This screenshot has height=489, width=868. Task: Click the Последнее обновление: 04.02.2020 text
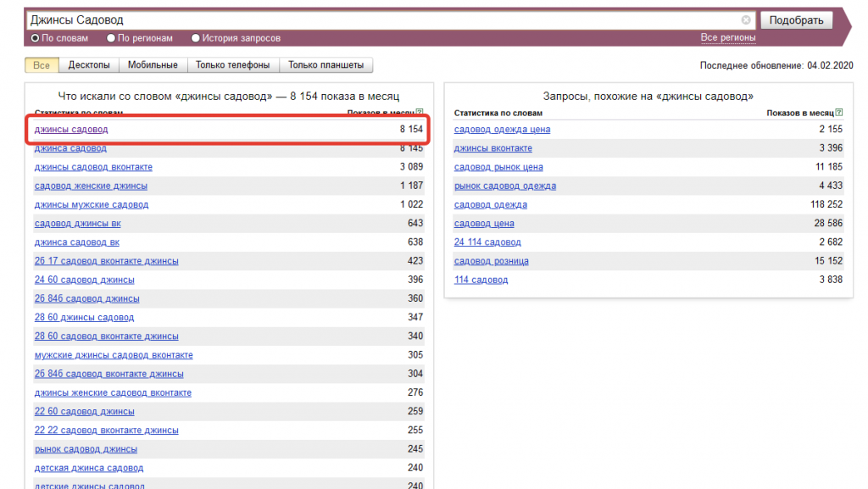776,65
